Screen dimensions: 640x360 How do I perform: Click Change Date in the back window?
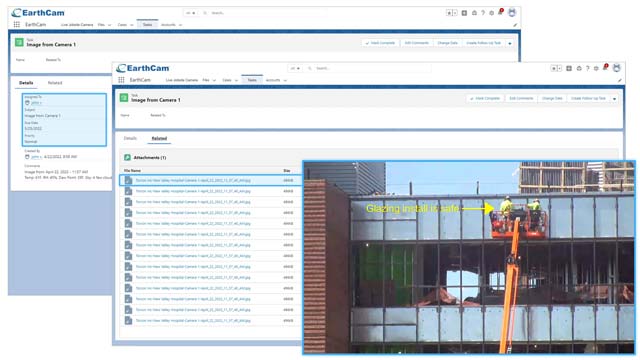(x=447, y=43)
